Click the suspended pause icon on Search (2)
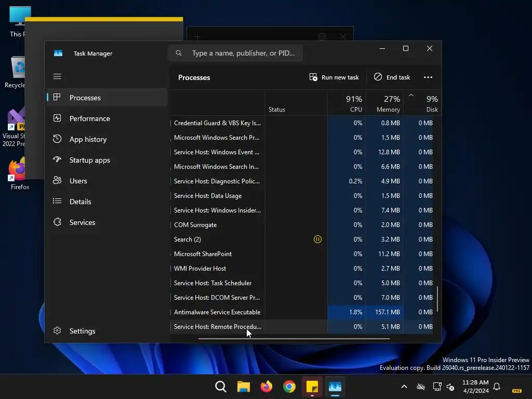The height and width of the screenshot is (399, 532). coord(317,239)
